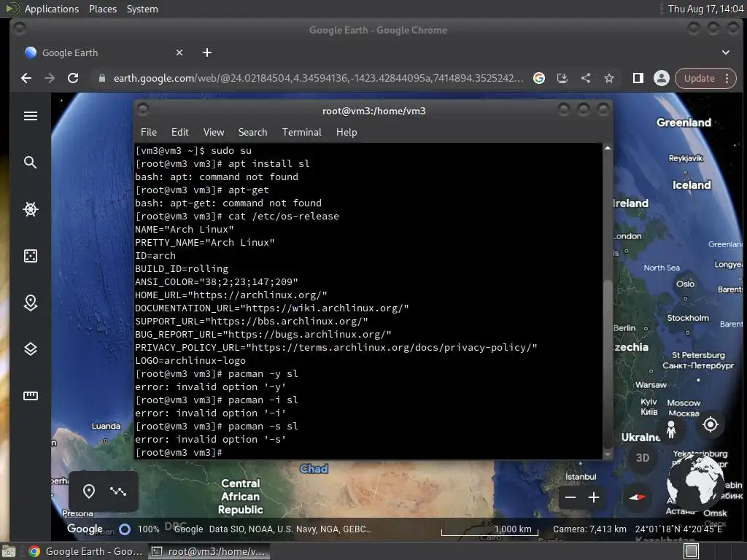Add a placemark with the pin button
Viewport: 747px width, 560px height.
(88, 491)
